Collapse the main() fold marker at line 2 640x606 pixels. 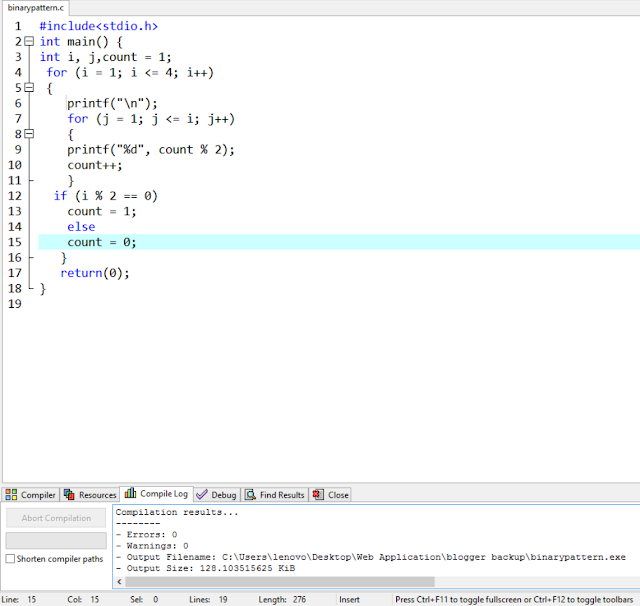[x=29, y=41]
